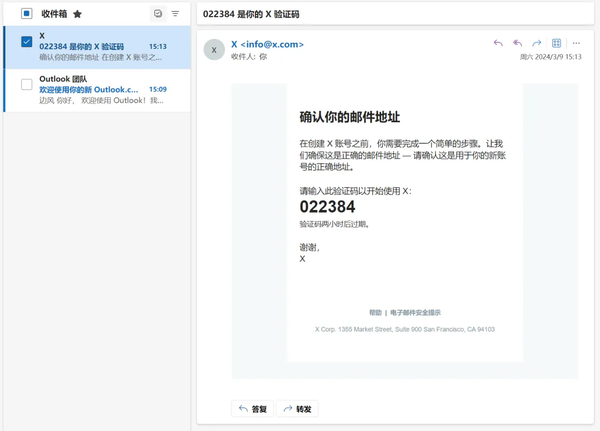Click the 收件人: 你 recipient line
600x431 pixels.
[249, 57]
